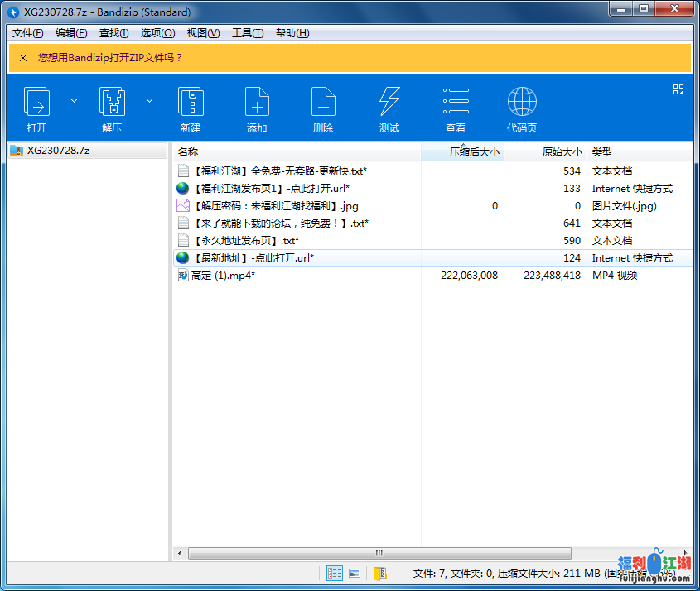Image resolution: width=700 pixels, height=591 pixels.
Task: Click the 添加 (Add) toolbar icon
Action: click(257, 103)
